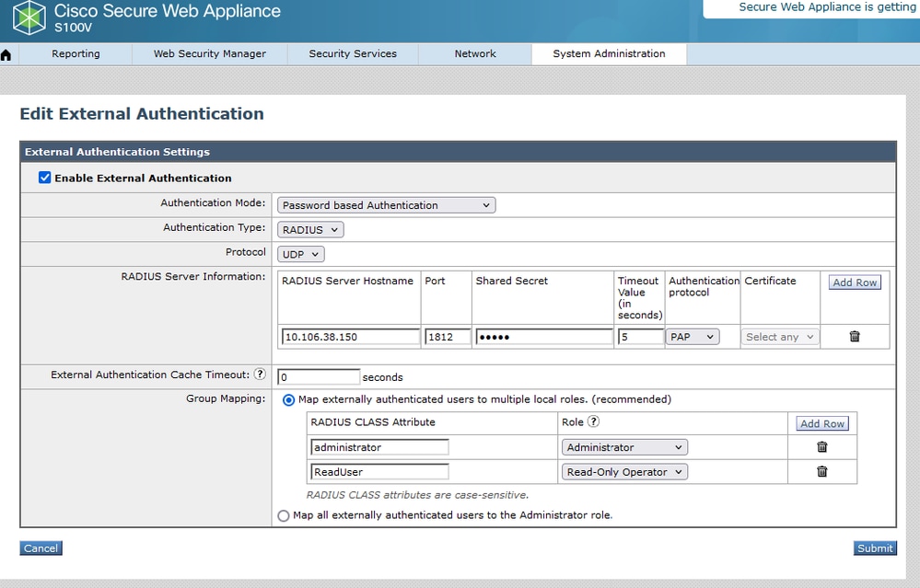Open the Network menu
The image size is (920, 588).
tap(475, 54)
